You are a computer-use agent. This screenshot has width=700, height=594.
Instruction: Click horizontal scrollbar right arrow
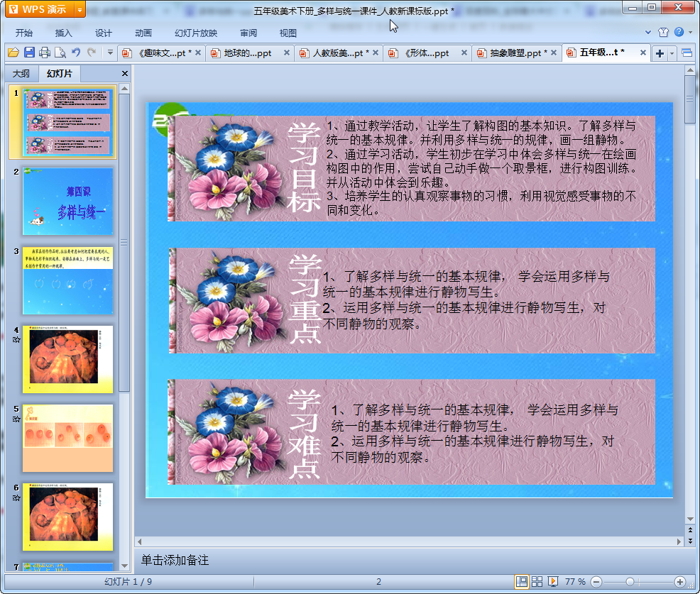click(x=679, y=541)
